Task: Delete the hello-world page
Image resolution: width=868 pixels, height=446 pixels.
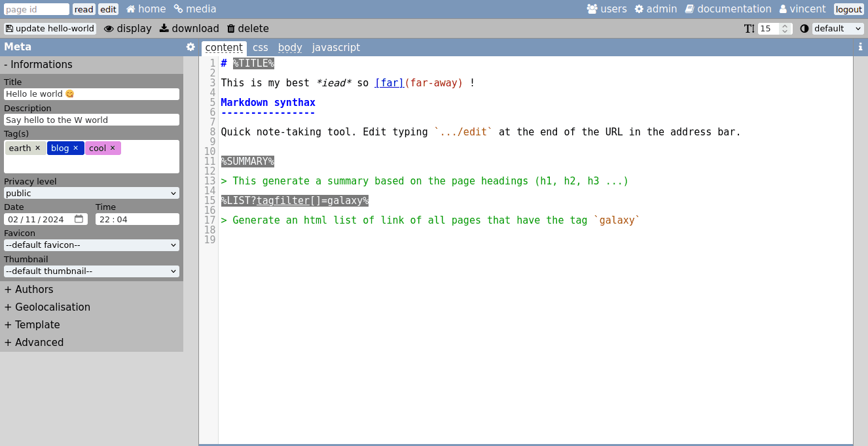Action: (247, 29)
